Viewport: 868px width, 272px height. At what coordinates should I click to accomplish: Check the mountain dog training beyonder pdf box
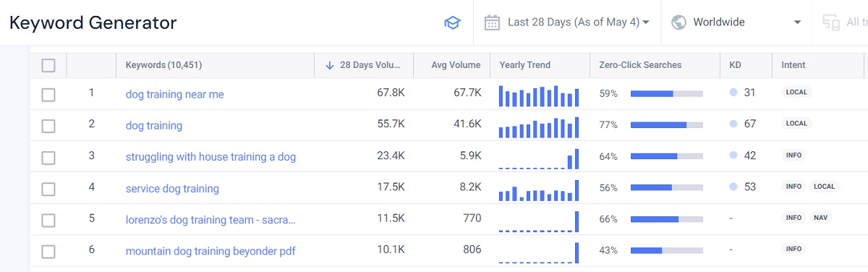pos(48,252)
